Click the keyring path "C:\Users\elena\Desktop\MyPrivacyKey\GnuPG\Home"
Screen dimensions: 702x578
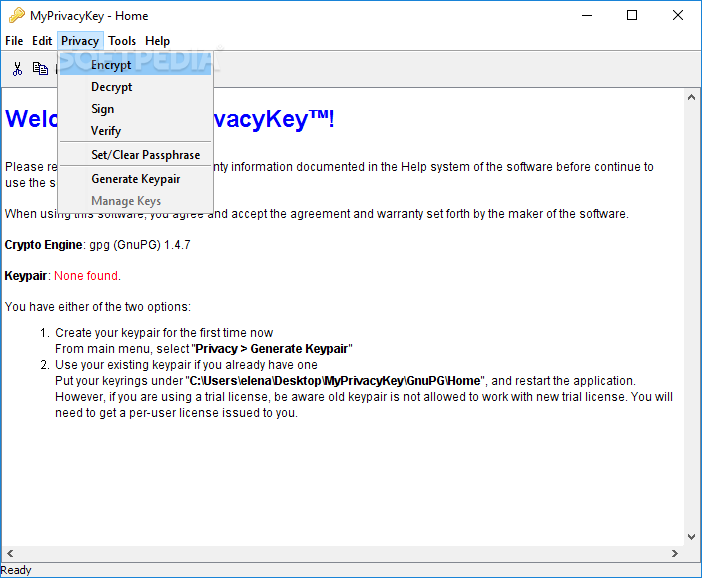click(335, 381)
